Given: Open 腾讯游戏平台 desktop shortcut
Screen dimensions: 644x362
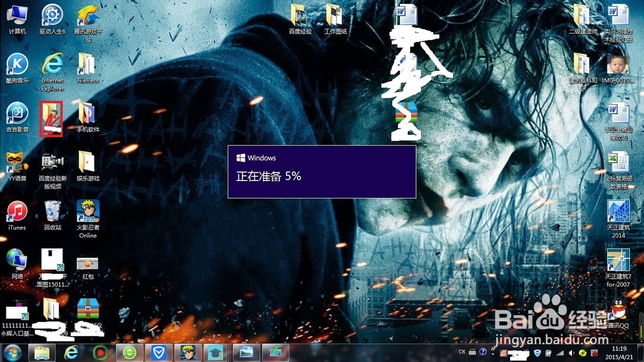Looking at the screenshot, I should click(88, 23).
